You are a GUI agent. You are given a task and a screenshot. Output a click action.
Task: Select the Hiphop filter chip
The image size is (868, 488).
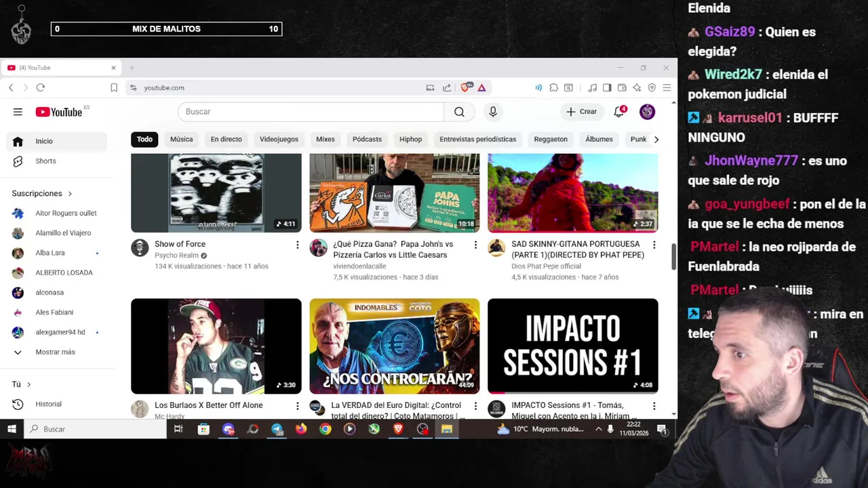[x=410, y=139]
